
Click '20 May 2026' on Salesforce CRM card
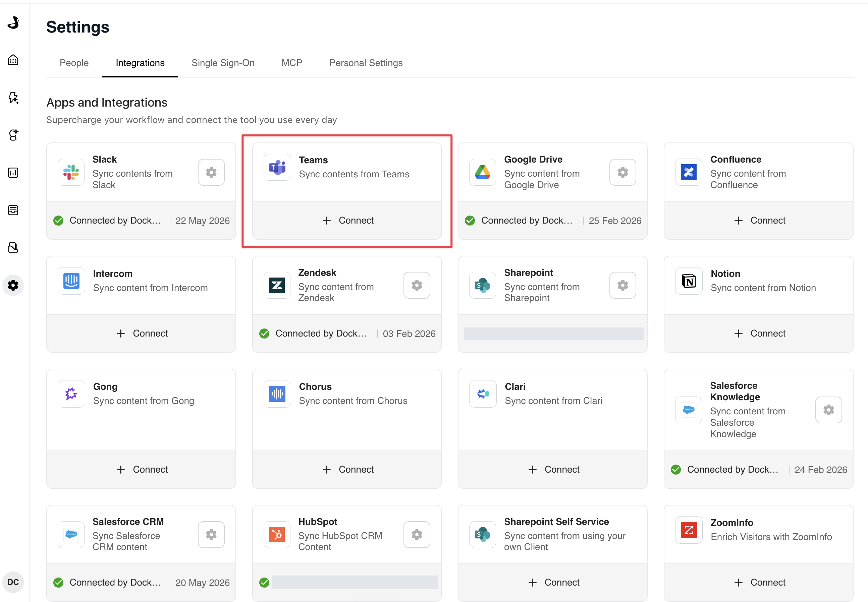pos(202,582)
